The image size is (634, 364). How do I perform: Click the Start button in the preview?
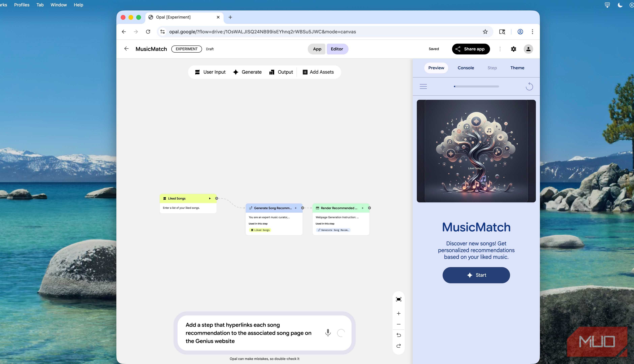click(476, 275)
